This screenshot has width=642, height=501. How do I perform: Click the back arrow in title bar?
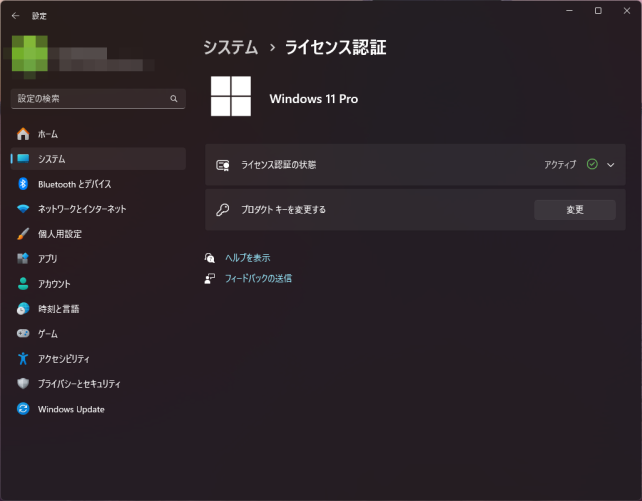point(16,16)
